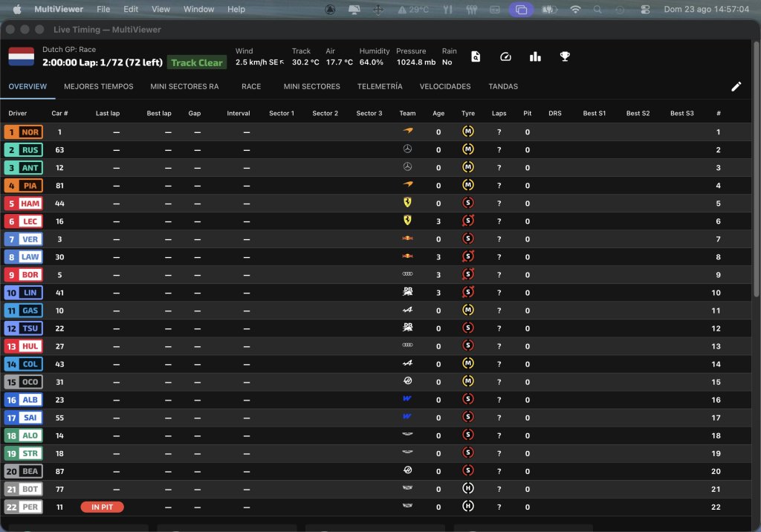Click the Best S1 column header

pyautogui.click(x=594, y=113)
